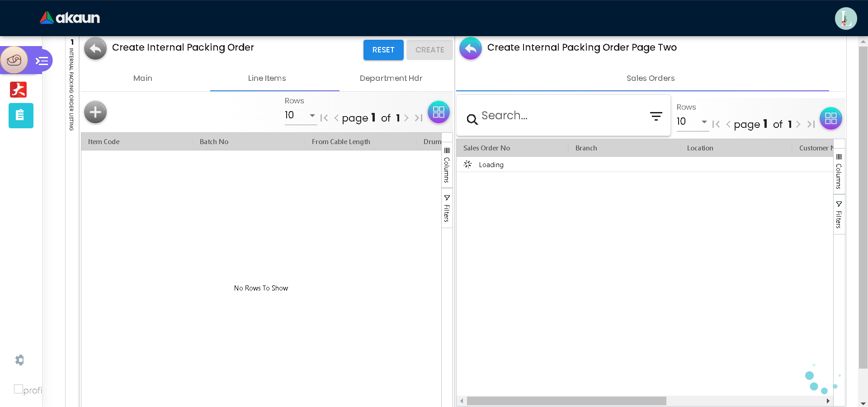
Task: Click the user profile avatar
Action: pyautogui.click(x=845, y=19)
